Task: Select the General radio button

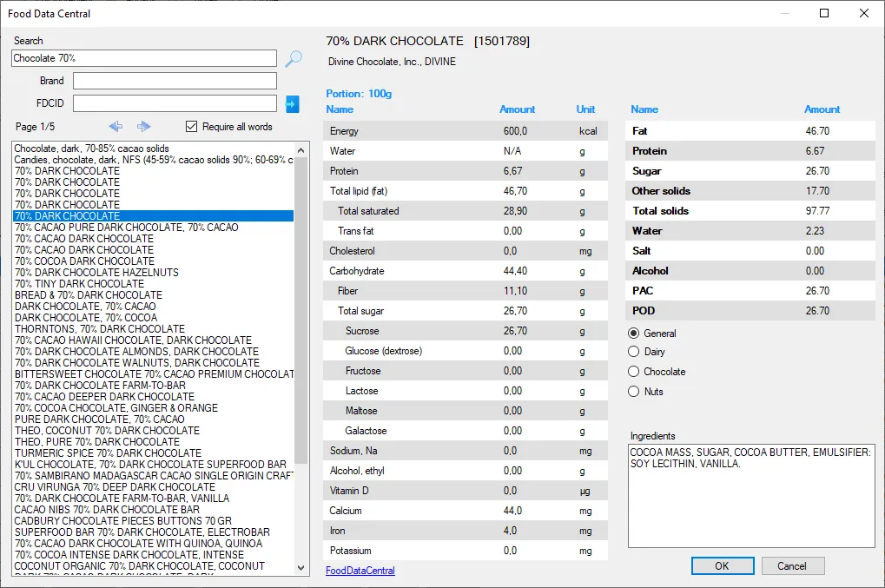Action: click(634, 334)
